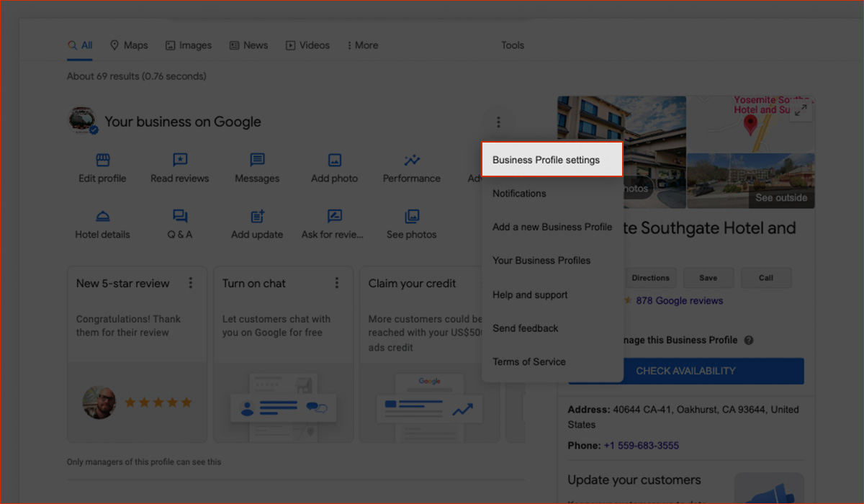
Task: Open three-dot menu beside Your business on Google
Action: click(498, 122)
